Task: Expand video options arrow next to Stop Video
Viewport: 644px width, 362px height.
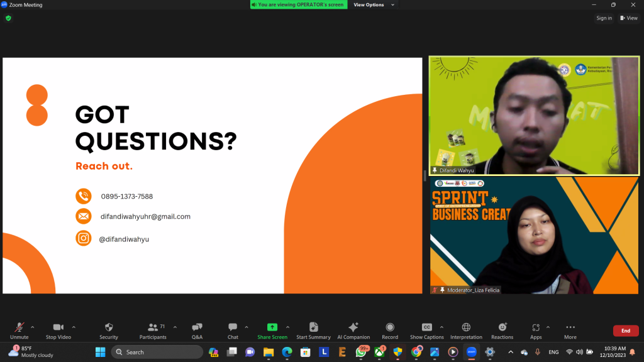Action: [74, 327]
